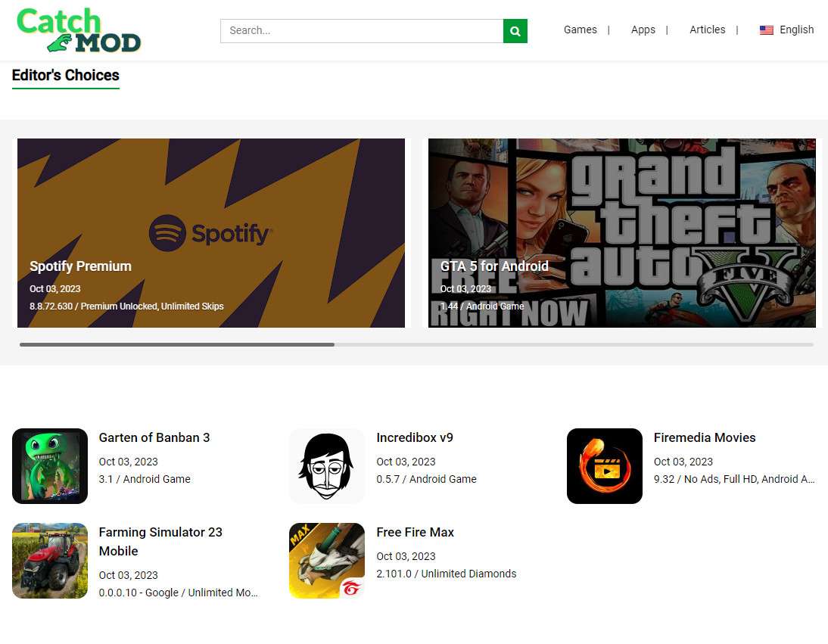
Task: Open the Farming Simulator 23 tractor icon
Action: pyautogui.click(x=50, y=561)
